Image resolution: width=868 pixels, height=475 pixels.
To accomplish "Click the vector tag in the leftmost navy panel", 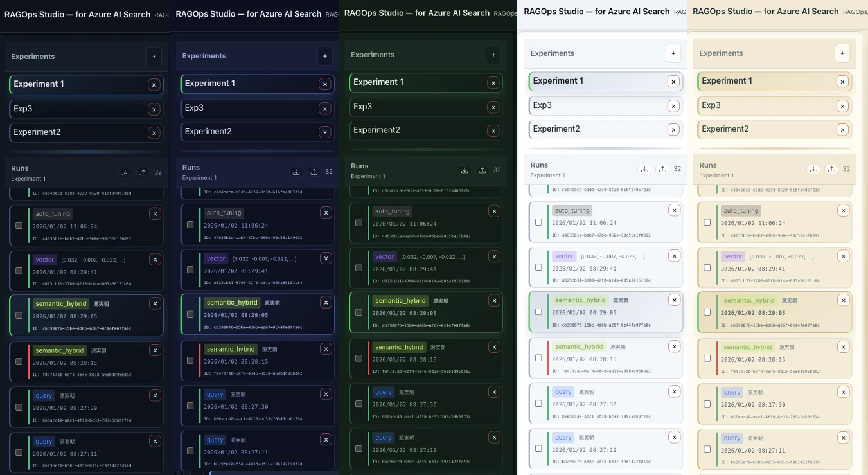I will click(45, 260).
